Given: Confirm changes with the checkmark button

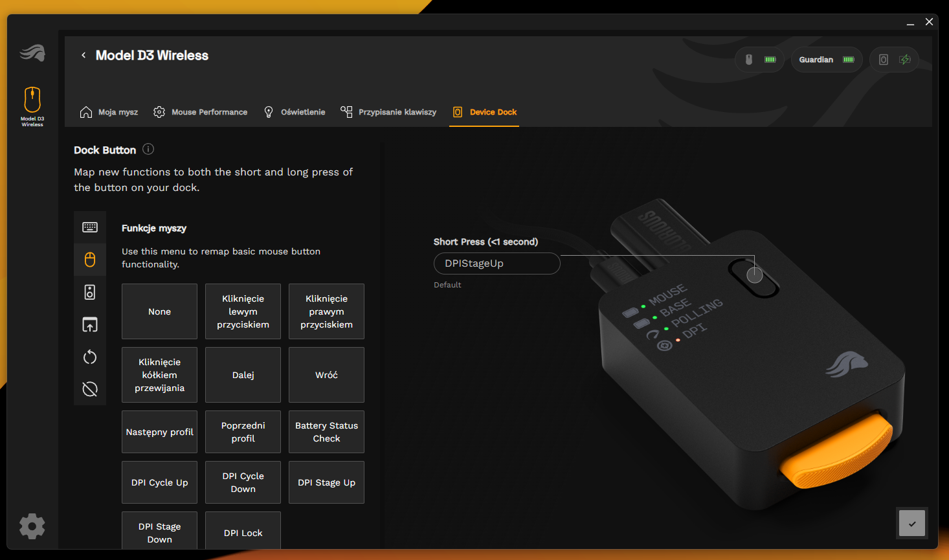Looking at the screenshot, I should coord(912,523).
